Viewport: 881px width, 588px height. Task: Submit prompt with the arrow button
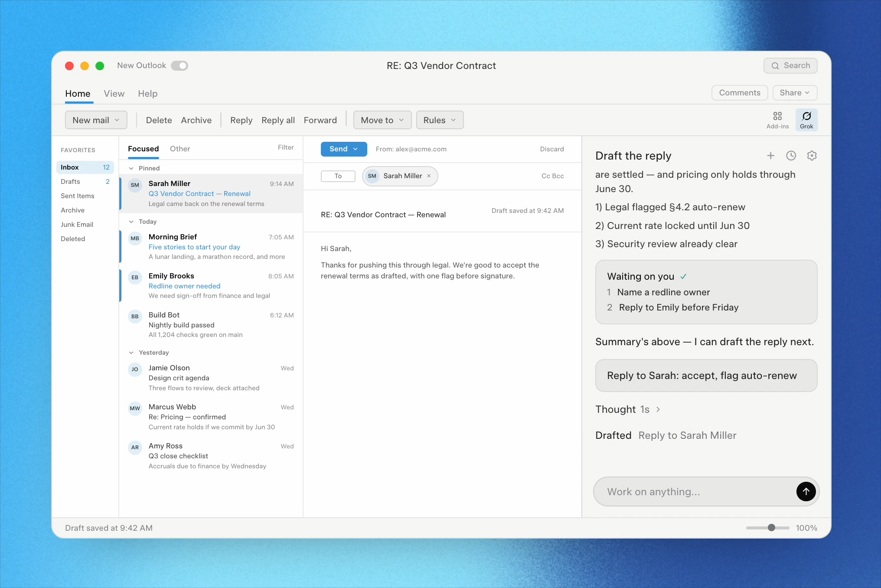pyautogui.click(x=806, y=491)
